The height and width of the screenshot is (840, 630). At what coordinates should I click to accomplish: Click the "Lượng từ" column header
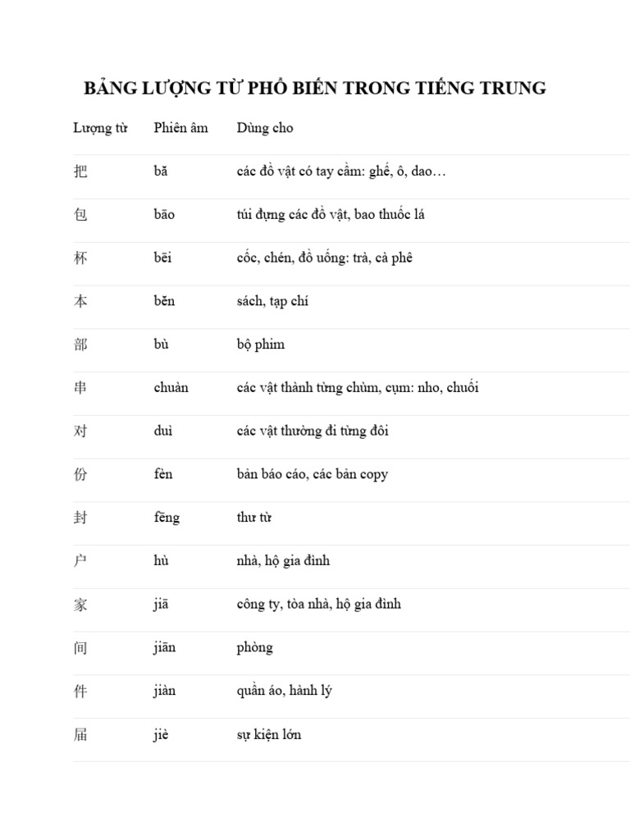coord(100,128)
